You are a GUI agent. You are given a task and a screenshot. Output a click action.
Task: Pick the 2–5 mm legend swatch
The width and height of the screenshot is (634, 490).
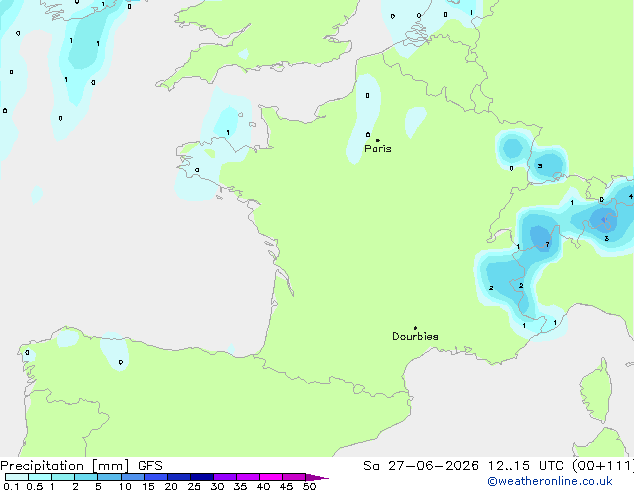(86, 477)
